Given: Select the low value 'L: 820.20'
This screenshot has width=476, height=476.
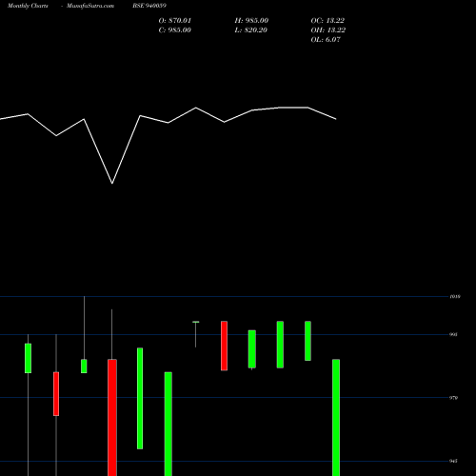Looking at the screenshot, I should [251, 30].
